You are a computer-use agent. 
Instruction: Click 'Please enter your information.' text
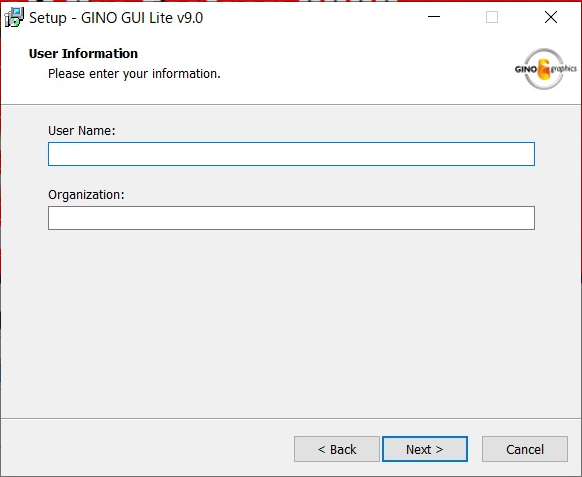coord(134,73)
